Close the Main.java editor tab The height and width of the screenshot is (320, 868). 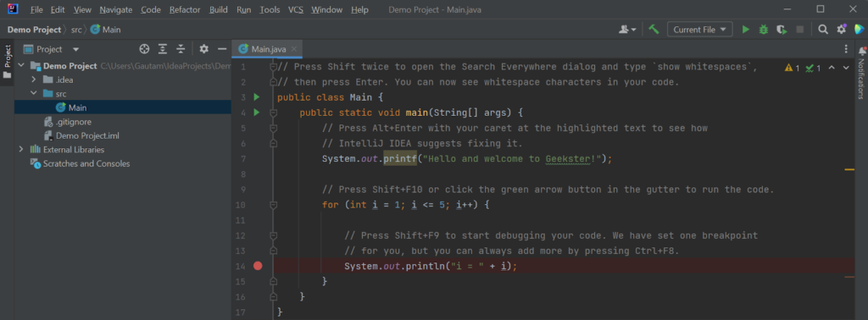click(294, 49)
